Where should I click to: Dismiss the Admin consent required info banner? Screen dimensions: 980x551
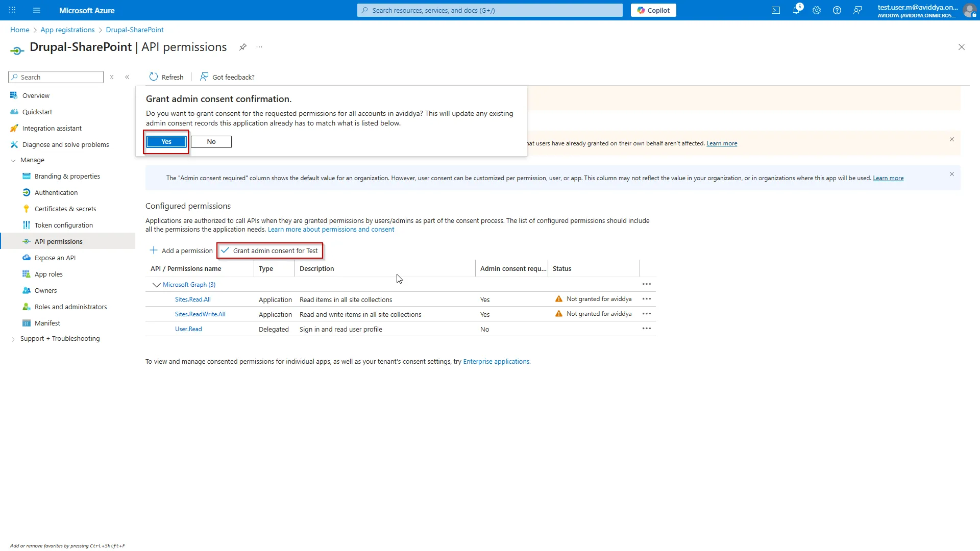(952, 174)
